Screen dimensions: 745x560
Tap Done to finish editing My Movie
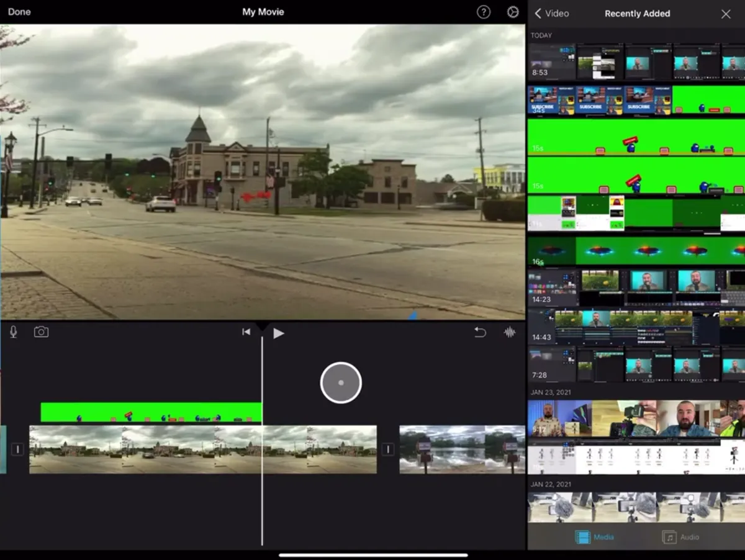[19, 11]
